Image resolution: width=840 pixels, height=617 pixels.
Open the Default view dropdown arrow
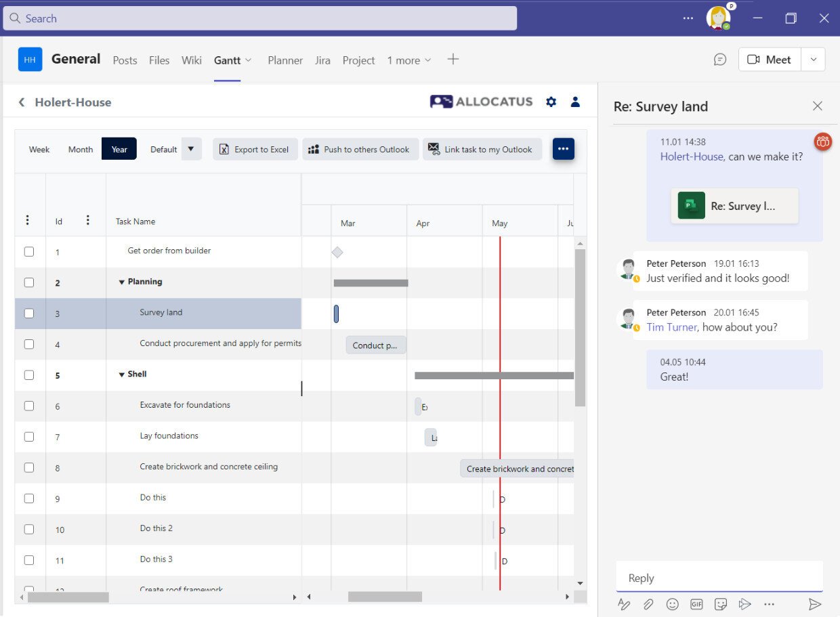tap(191, 149)
